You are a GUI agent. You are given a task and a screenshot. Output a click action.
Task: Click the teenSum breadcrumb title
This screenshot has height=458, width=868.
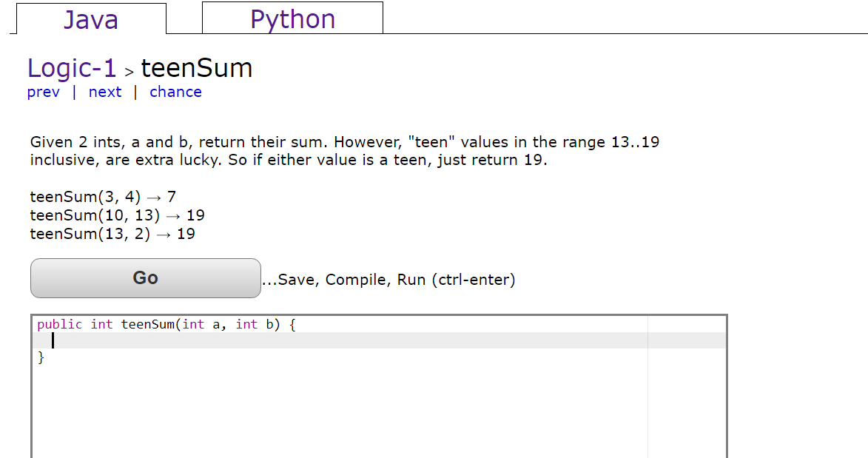[196, 67]
